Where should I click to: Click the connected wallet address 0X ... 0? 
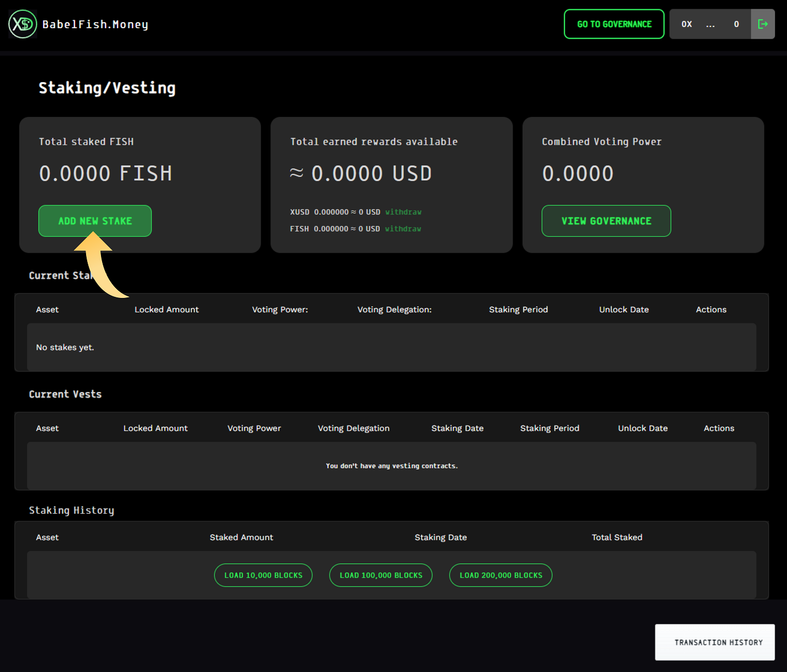click(710, 24)
